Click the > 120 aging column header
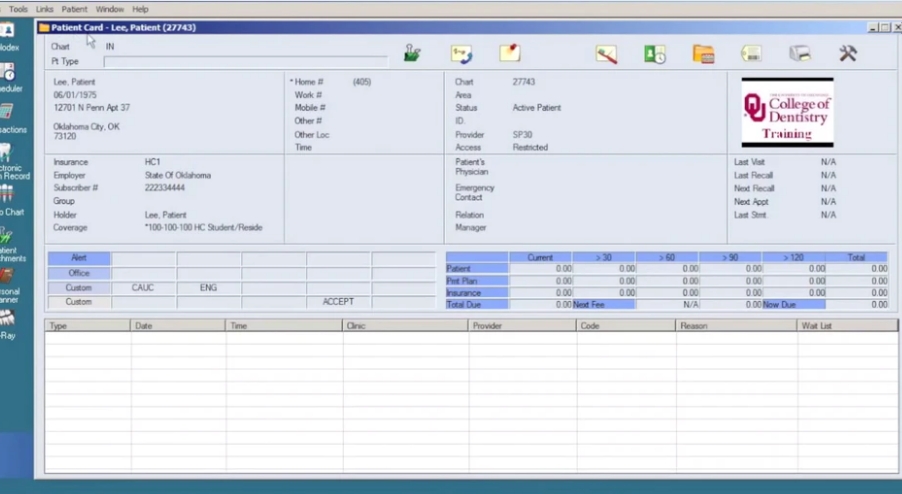 pyautogui.click(x=793, y=258)
